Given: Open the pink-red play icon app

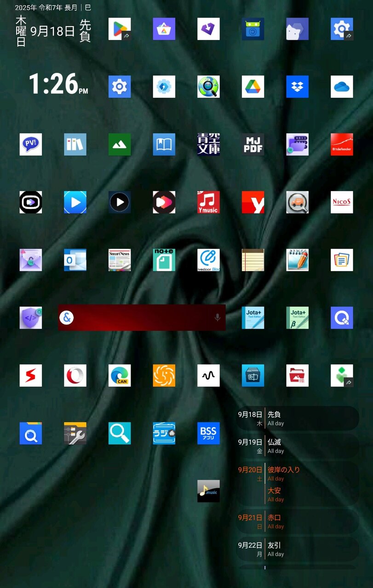Looking at the screenshot, I should pos(164,202).
